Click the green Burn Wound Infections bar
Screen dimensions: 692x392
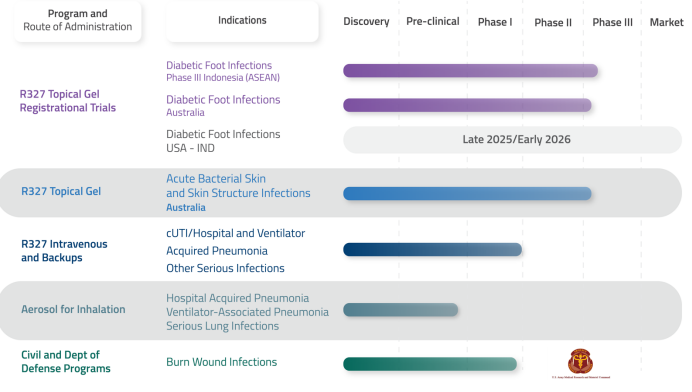click(430, 364)
